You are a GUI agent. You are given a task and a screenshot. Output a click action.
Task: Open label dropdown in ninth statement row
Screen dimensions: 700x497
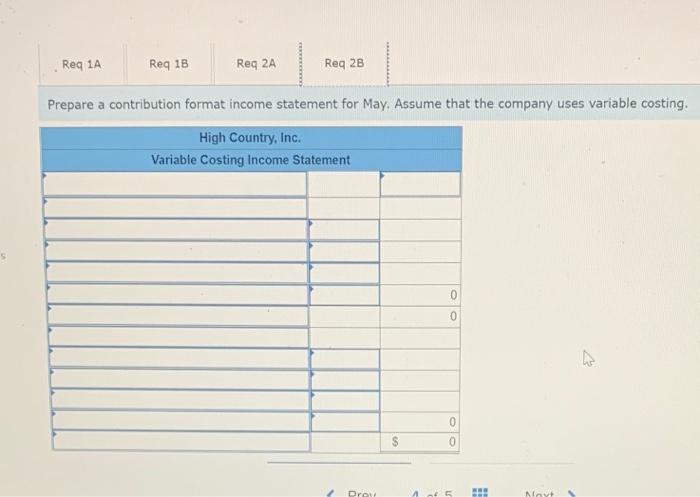pyautogui.click(x=180, y=358)
